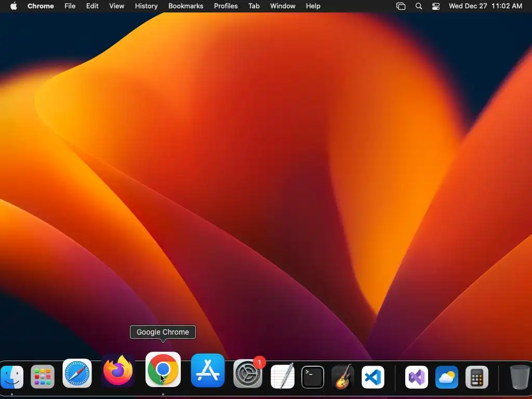
Task: Click the date and time clock
Action: pyautogui.click(x=485, y=6)
